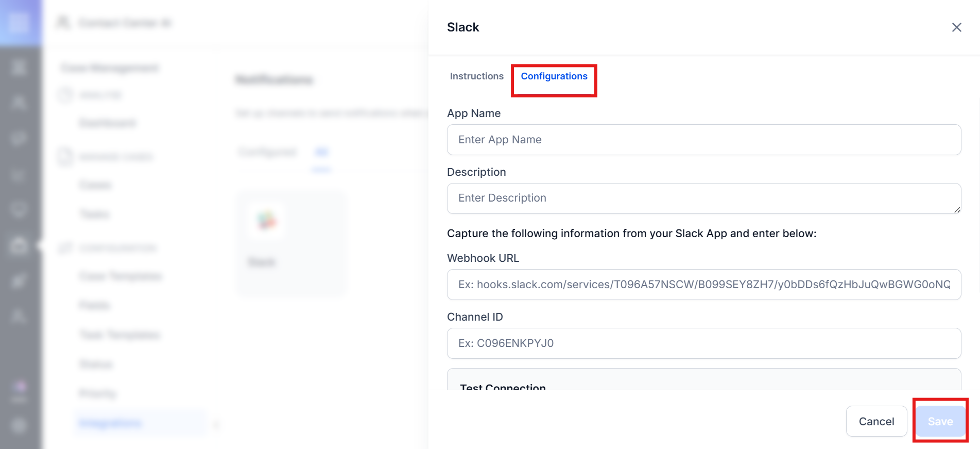Screen dimensions: 980x449
Task: Grab the Description field resize handle
Action: (x=956, y=210)
